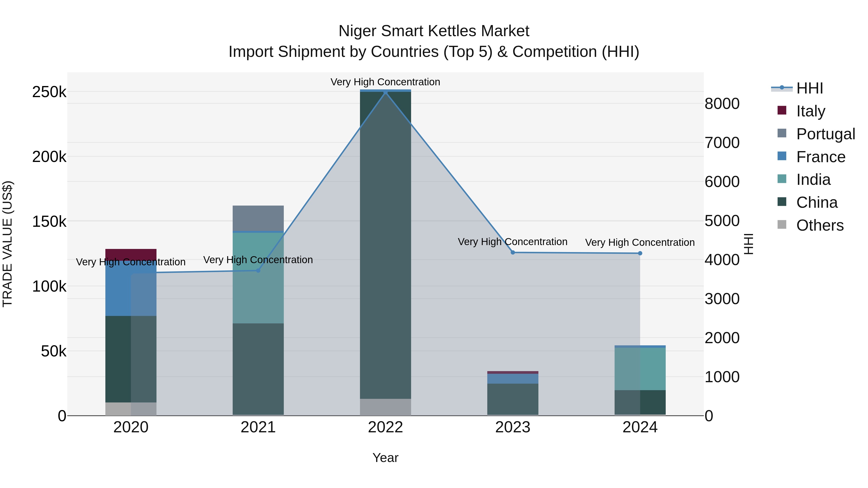Click 'Very High Concentration' label above 2024
The height and width of the screenshot is (488, 868).
(x=640, y=242)
